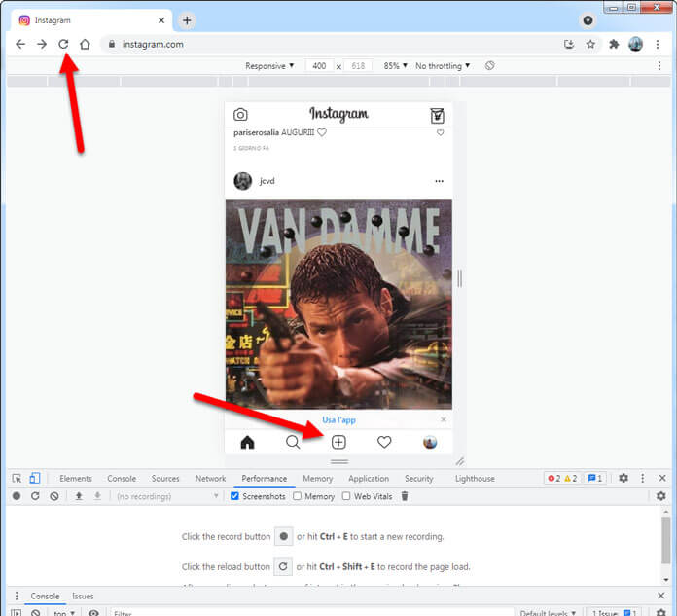This screenshot has width=677, height=616.
Task: Open Instagram activity heart icon
Action: 384,442
